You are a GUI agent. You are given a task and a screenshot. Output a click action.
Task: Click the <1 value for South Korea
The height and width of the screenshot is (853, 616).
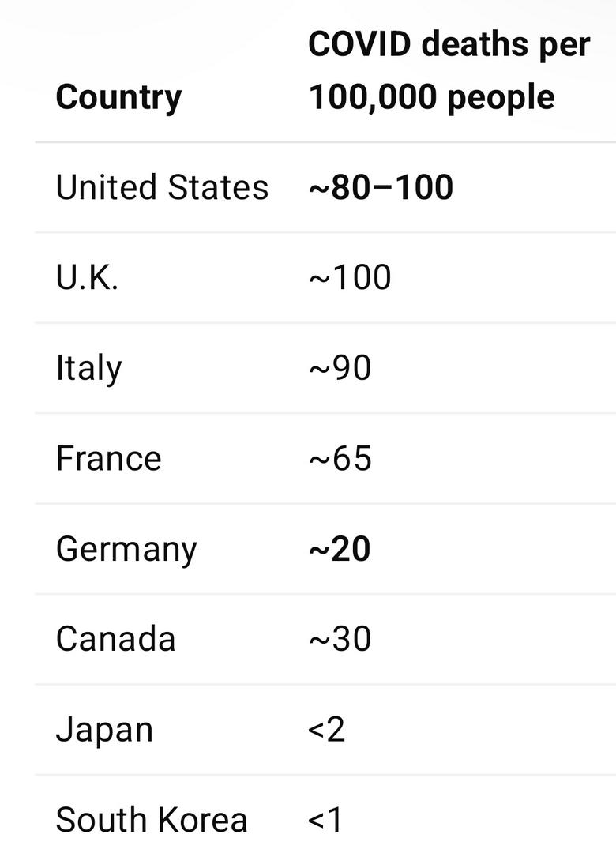(325, 820)
